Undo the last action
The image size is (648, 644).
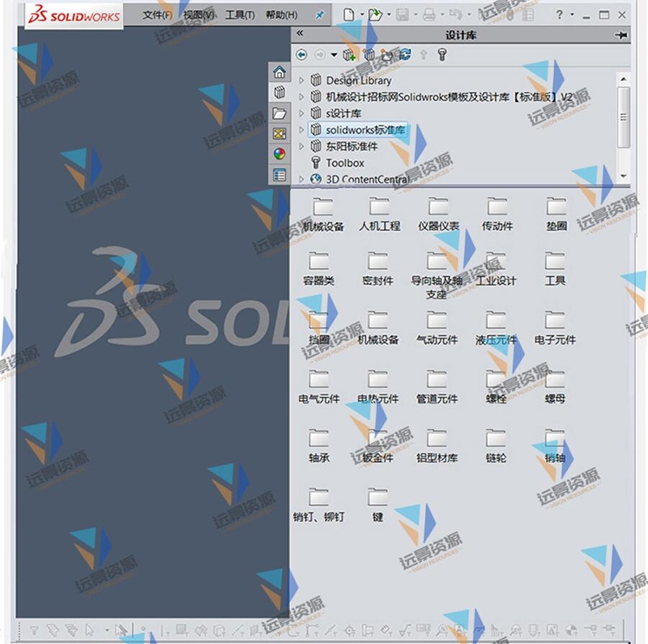[x=455, y=15]
